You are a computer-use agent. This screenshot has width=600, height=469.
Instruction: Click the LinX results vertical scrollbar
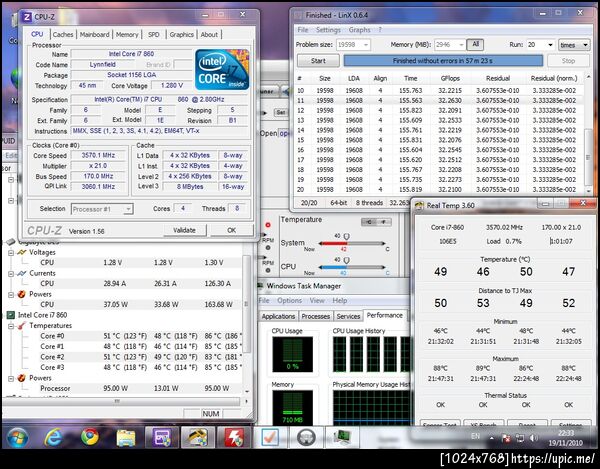[588, 135]
